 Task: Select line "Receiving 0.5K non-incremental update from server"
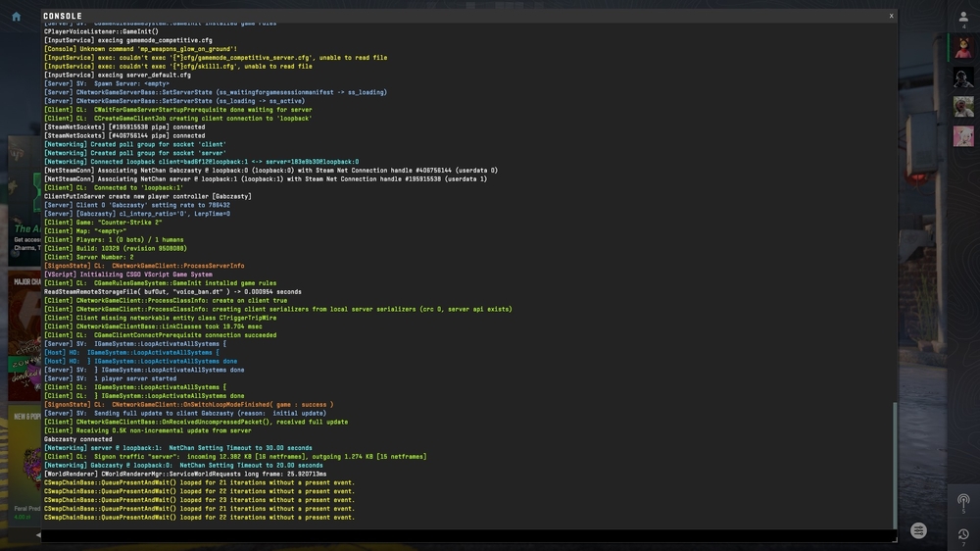tap(148, 431)
